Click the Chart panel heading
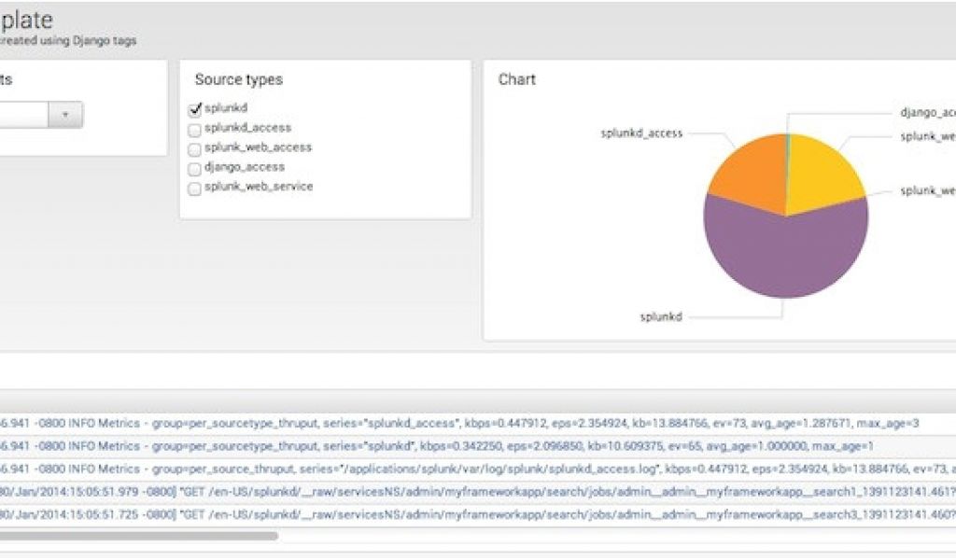The height and width of the screenshot is (560, 956). (x=517, y=80)
